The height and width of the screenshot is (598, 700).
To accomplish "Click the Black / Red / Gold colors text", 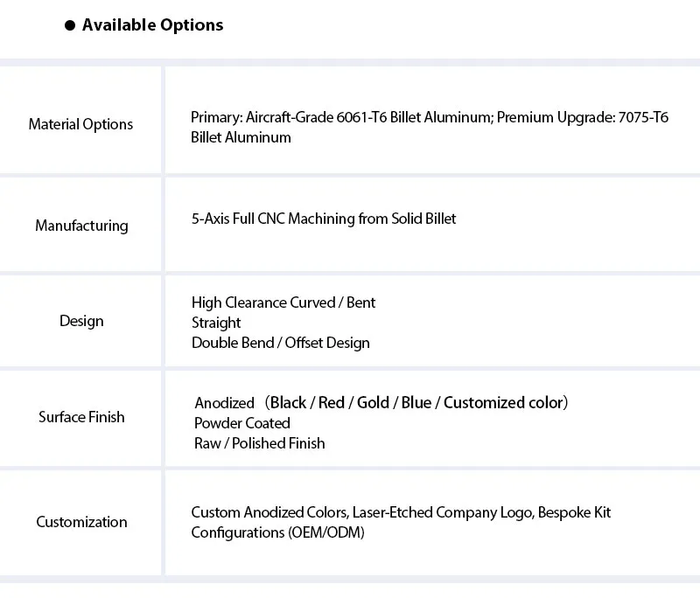I will tap(330, 403).
